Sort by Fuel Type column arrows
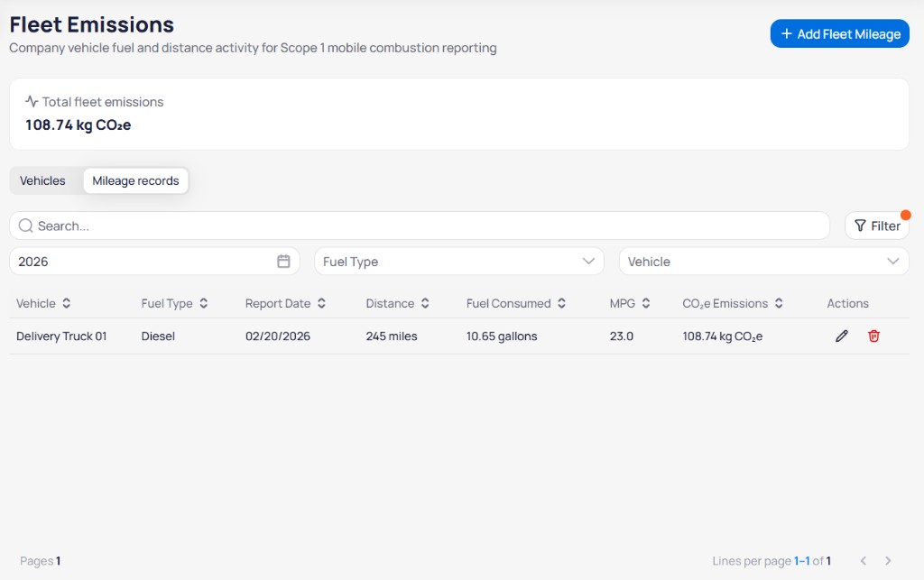 pyautogui.click(x=204, y=303)
